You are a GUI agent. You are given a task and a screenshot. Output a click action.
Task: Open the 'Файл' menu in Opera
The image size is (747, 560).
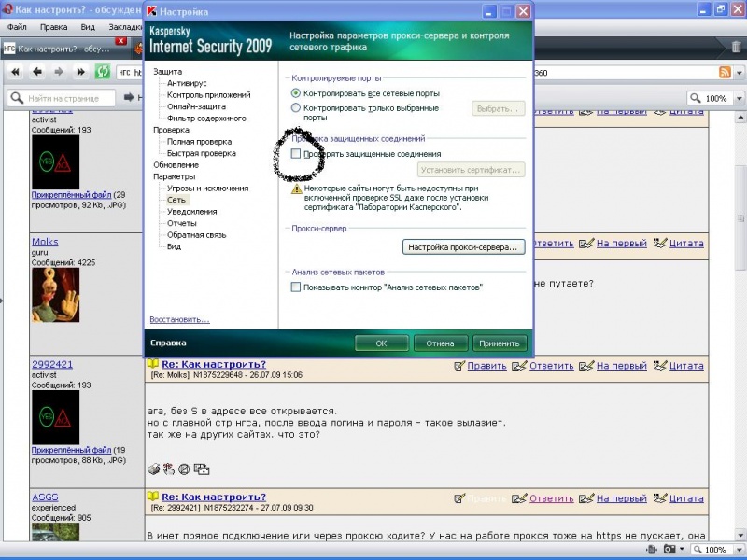coord(17,28)
